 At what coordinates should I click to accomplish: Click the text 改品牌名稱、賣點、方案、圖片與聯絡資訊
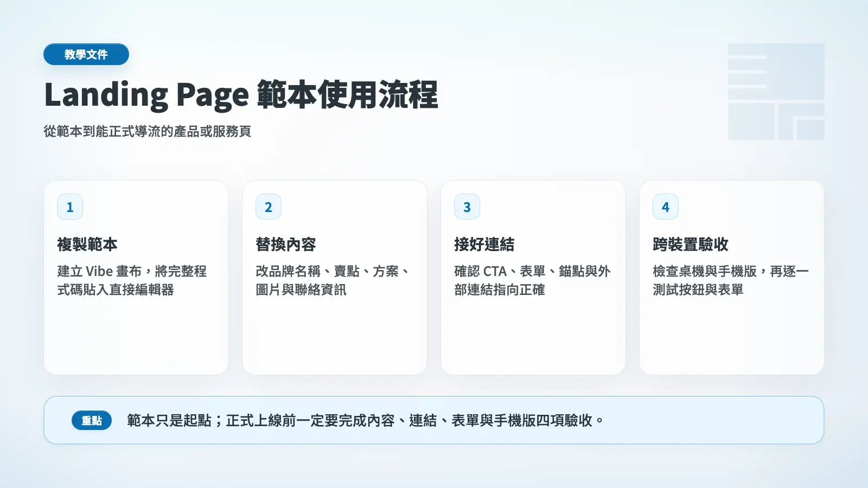point(333,280)
